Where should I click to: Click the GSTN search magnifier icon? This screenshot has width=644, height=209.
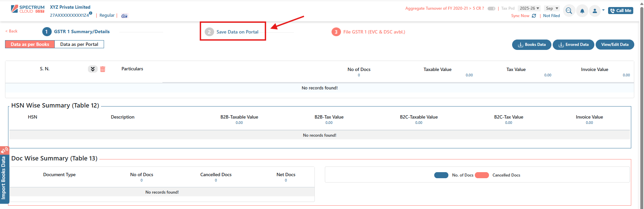[568, 11]
